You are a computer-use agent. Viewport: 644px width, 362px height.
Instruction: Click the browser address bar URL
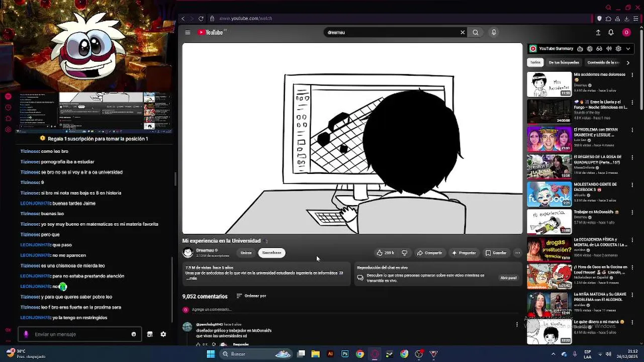(x=245, y=19)
